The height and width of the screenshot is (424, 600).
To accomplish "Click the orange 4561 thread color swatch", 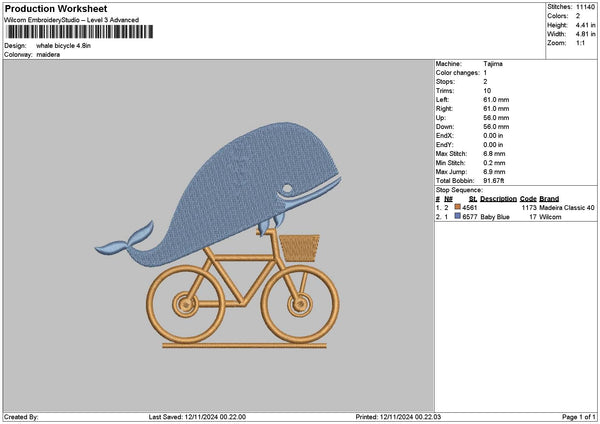I will pos(458,207).
